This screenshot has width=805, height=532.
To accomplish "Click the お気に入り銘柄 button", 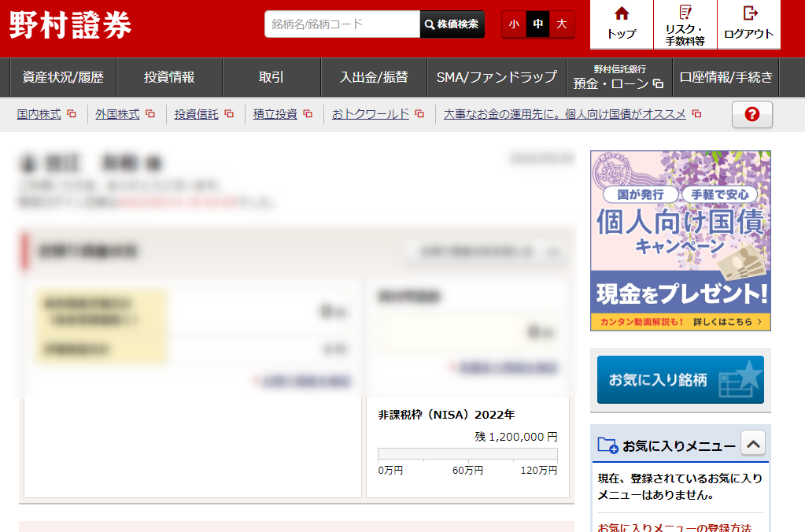I will pos(680,379).
